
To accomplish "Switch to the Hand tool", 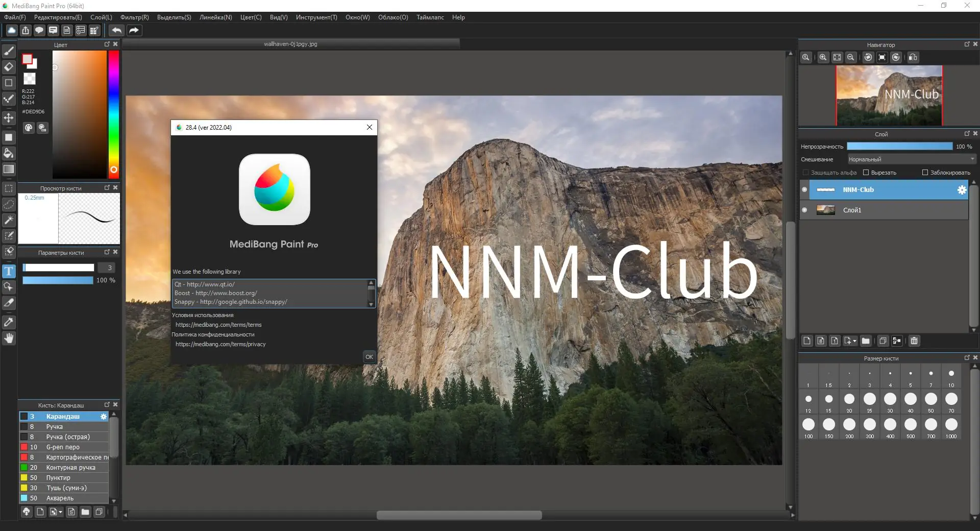I will point(9,338).
